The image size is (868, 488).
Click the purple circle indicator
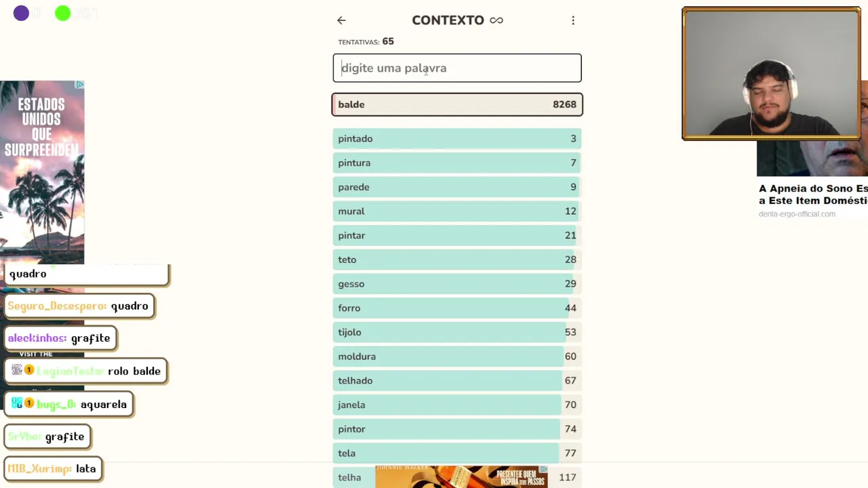pos(21,13)
